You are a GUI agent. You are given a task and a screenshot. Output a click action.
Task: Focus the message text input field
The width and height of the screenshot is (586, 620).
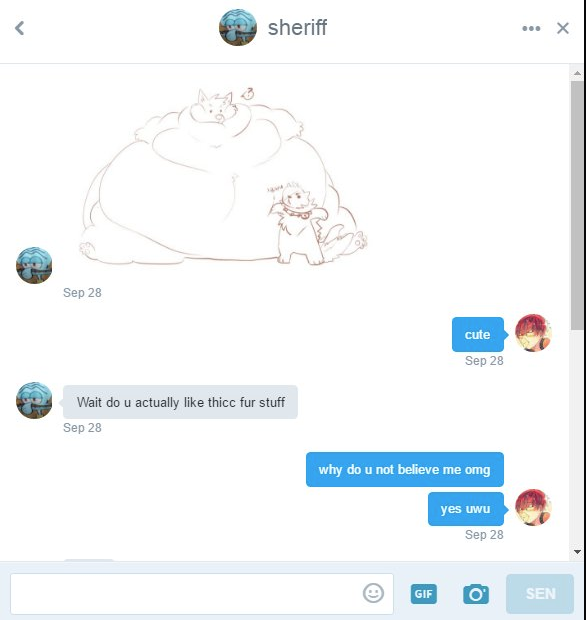tap(202, 594)
